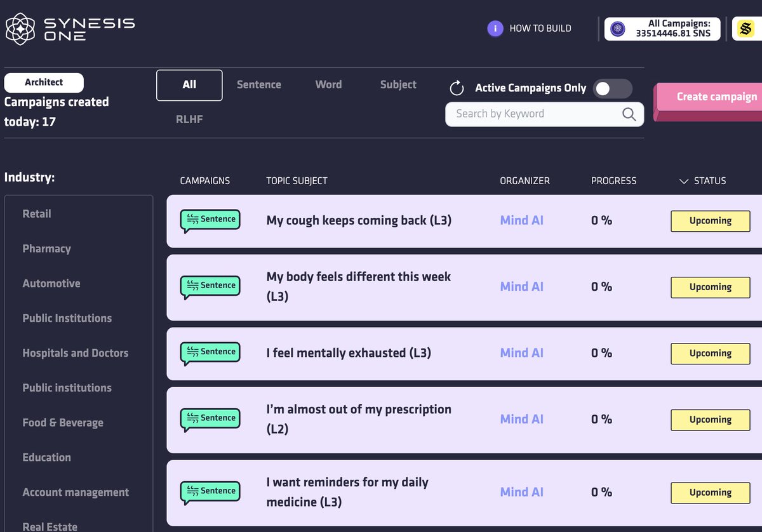This screenshot has width=762, height=532.
Task: Filter by Education industry
Action: (46, 458)
